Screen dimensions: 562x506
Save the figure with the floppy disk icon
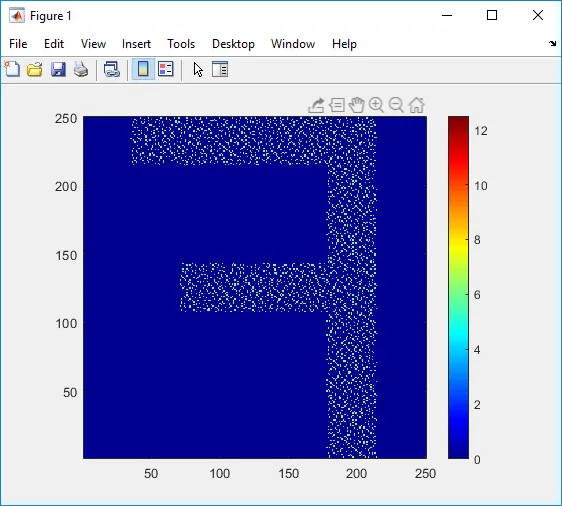click(58, 69)
